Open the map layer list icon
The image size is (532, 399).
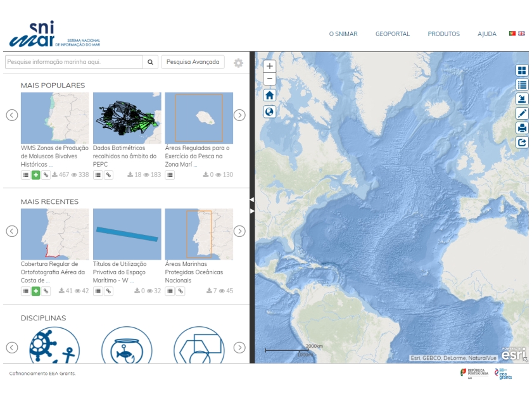[x=522, y=85]
